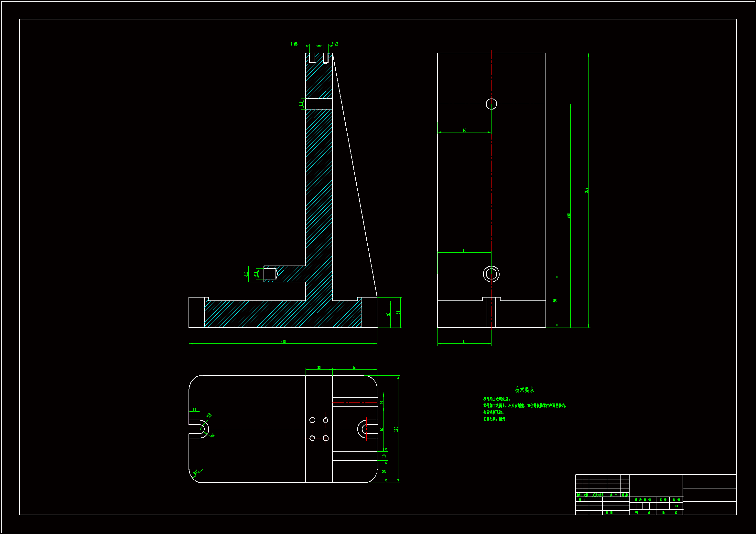Click the R15 corner radius label

[196, 473]
